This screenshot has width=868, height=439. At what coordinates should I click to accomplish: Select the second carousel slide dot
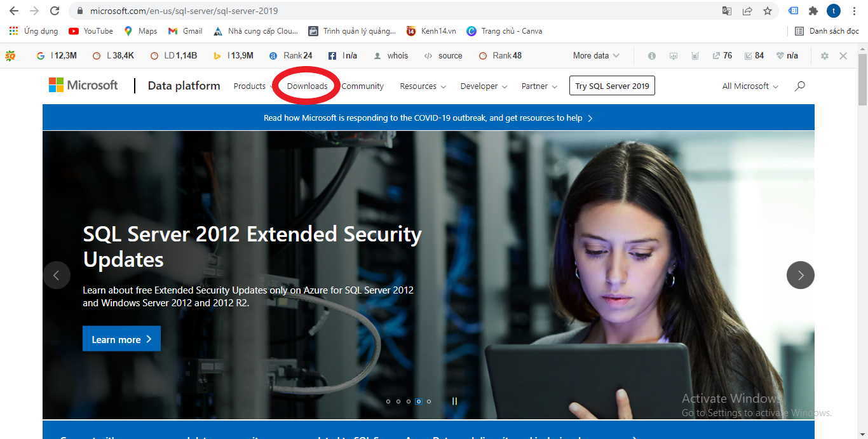tap(398, 402)
